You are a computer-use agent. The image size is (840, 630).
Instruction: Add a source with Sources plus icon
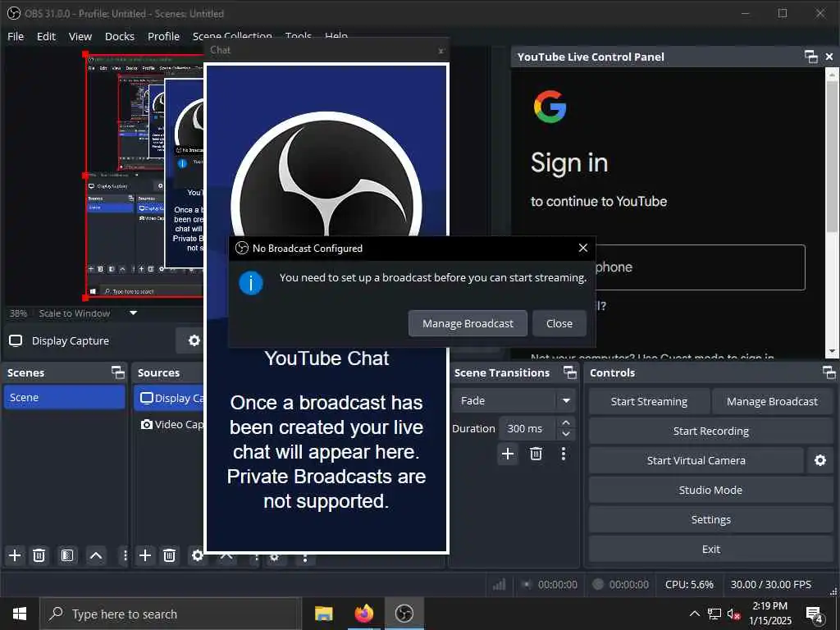145,555
